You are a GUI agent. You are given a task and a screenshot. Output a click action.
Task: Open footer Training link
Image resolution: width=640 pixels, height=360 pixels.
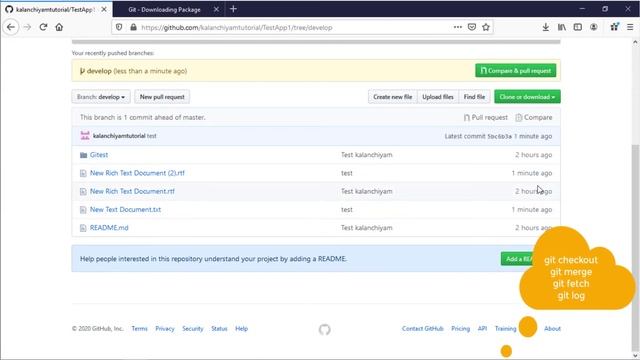click(x=505, y=329)
